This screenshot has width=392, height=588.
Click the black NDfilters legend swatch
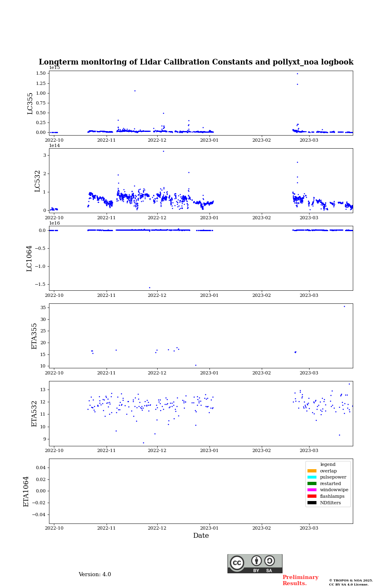point(312,503)
